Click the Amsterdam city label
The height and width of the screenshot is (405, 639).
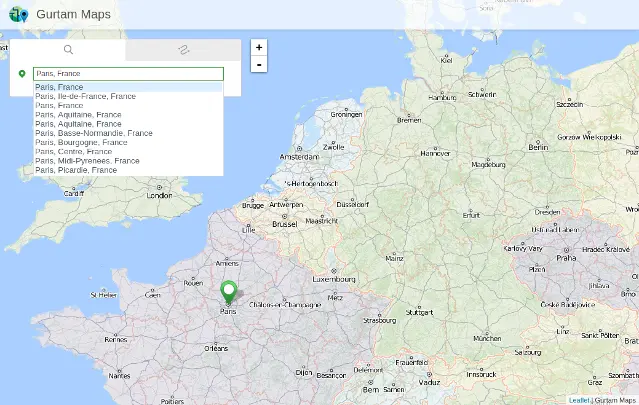click(x=299, y=157)
